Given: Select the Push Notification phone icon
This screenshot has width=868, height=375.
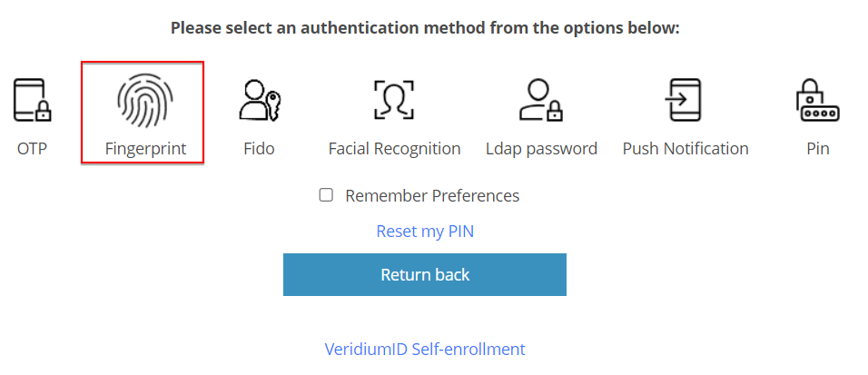Looking at the screenshot, I should point(686,100).
